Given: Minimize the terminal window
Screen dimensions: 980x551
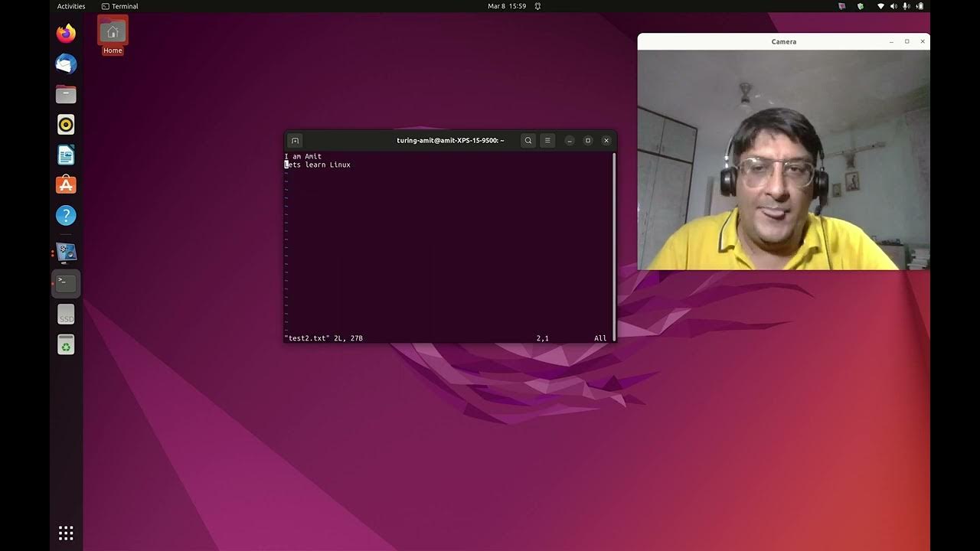Looking at the screenshot, I should pos(570,141).
